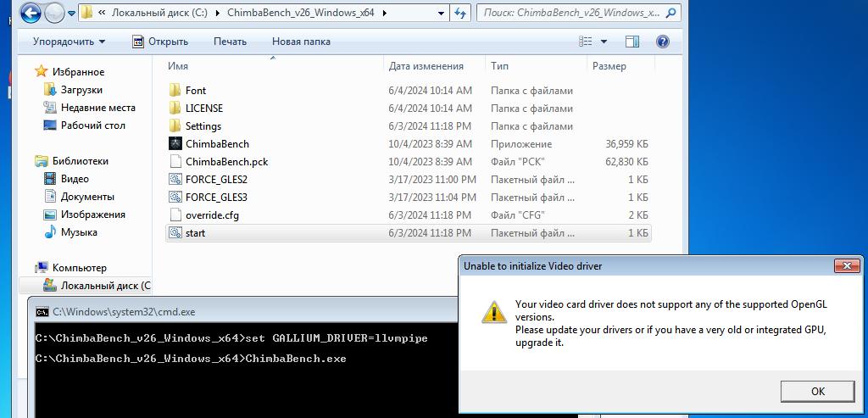Select FORCE_GLES3 batch file icon
868x418 pixels.
(x=175, y=197)
